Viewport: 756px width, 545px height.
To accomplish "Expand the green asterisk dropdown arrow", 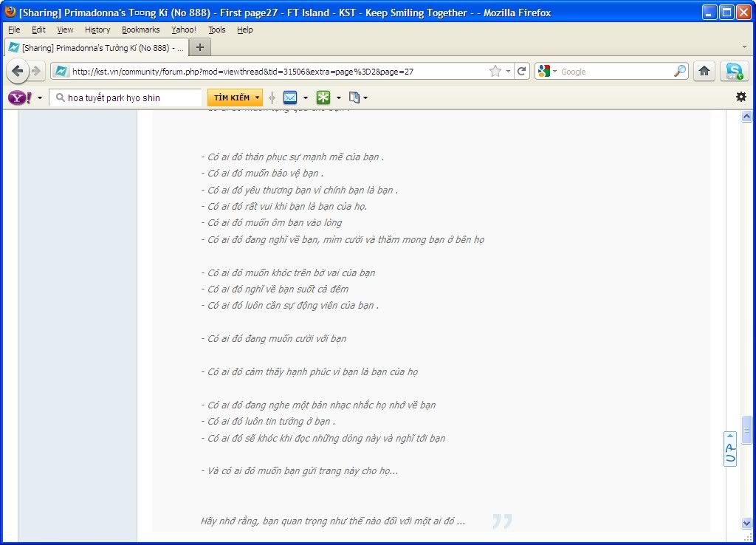I will [x=338, y=98].
